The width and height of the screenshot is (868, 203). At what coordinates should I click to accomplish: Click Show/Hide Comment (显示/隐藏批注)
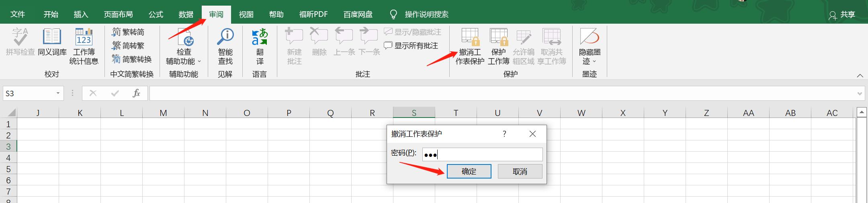412,32
